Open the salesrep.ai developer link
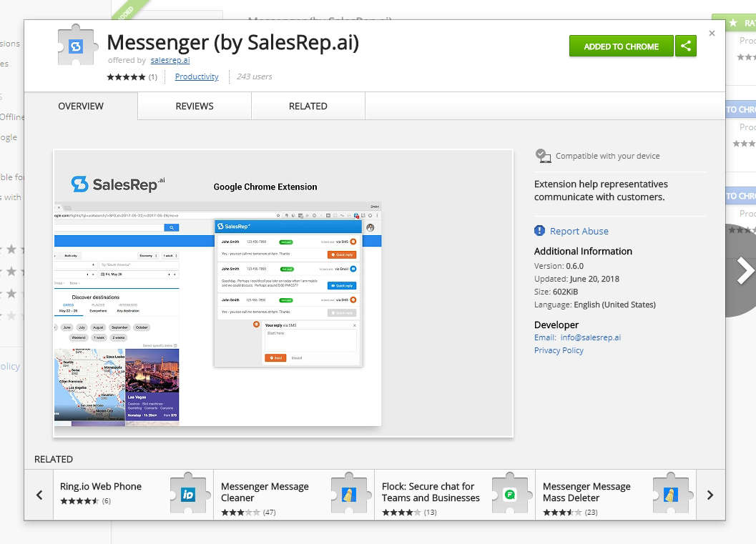This screenshot has width=756, height=544. (x=170, y=60)
